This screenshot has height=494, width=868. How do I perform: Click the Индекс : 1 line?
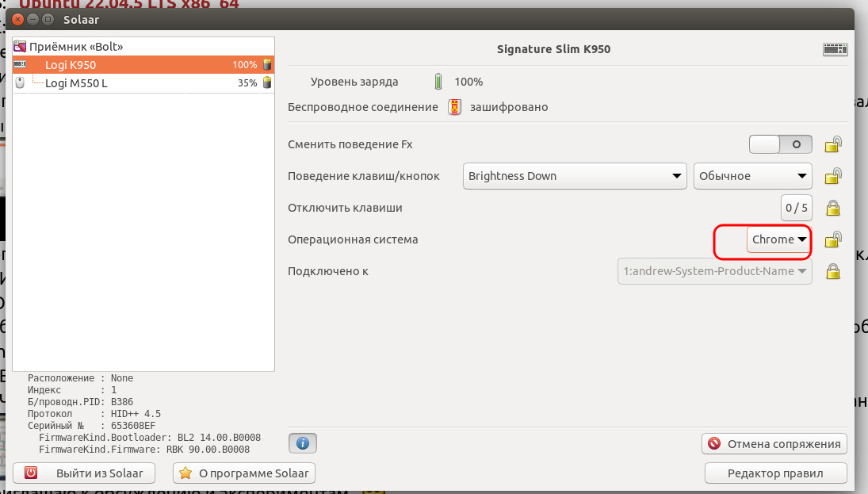pos(72,390)
